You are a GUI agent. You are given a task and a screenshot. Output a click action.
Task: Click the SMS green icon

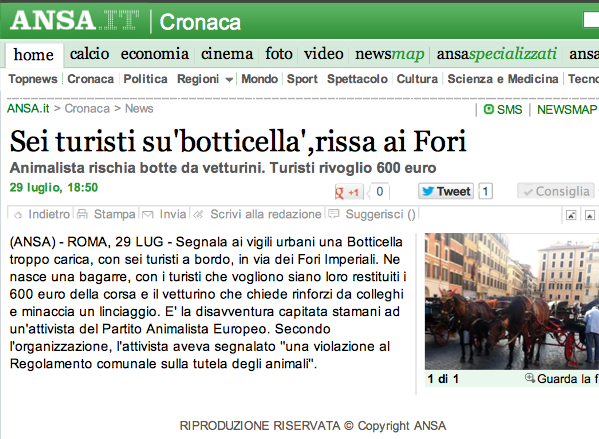point(488,109)
